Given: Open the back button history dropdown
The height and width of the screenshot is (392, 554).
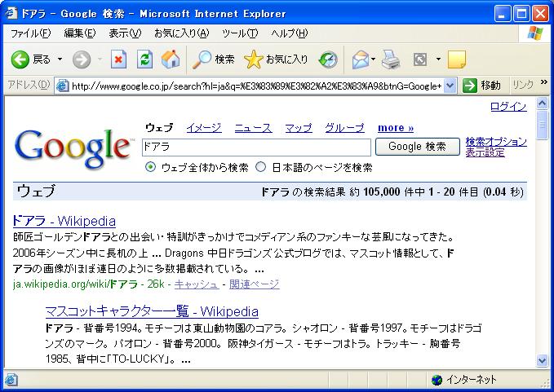Looking at the screenshot, I should point(60,59).
